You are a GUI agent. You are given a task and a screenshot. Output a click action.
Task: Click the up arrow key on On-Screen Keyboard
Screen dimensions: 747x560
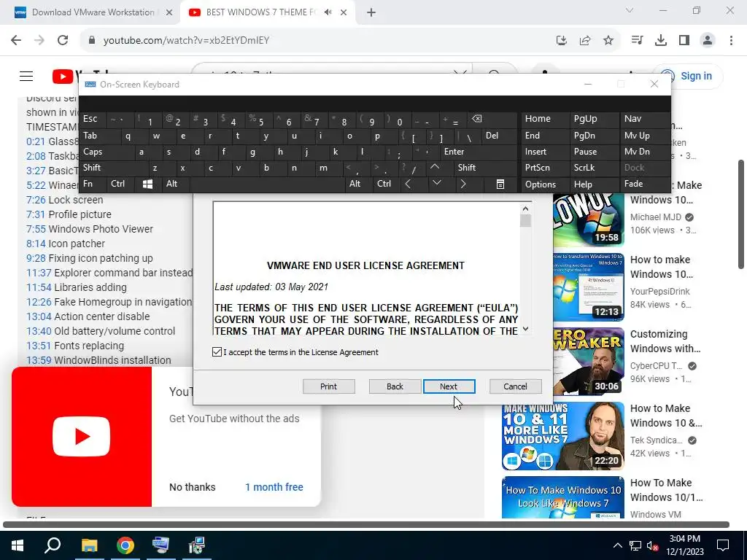pyautogui.click(x=435, y=167)
